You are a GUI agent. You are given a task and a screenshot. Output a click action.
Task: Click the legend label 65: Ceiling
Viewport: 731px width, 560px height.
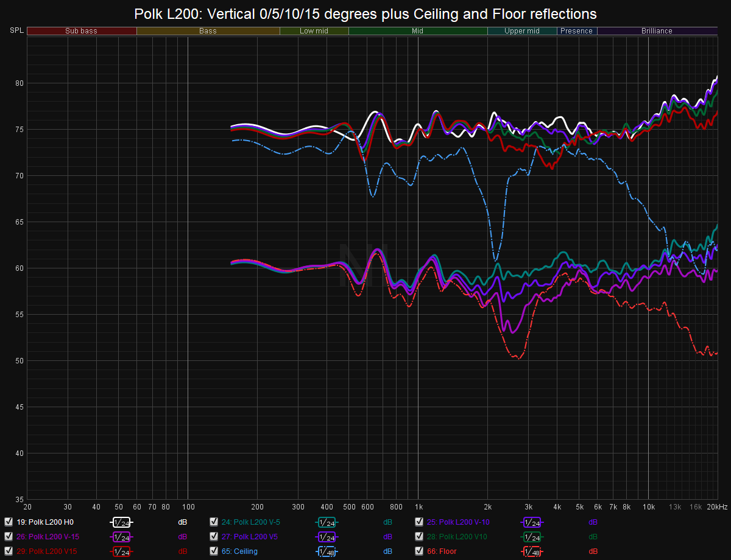click(239, 551)
